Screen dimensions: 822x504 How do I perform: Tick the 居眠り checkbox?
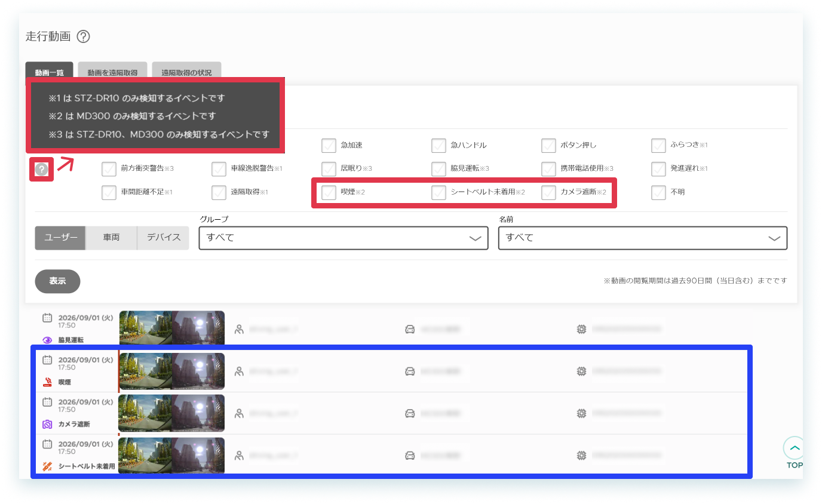click(329, 169)
